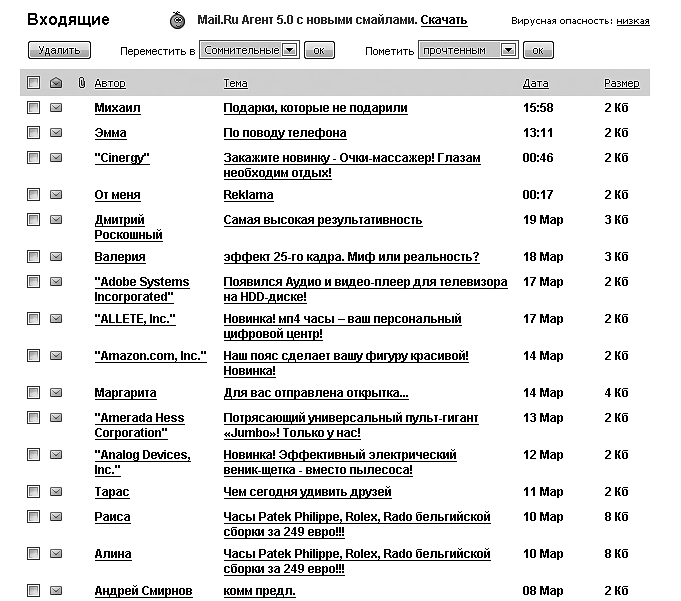Open "Самая высокая результативность" message

point(323,220)
